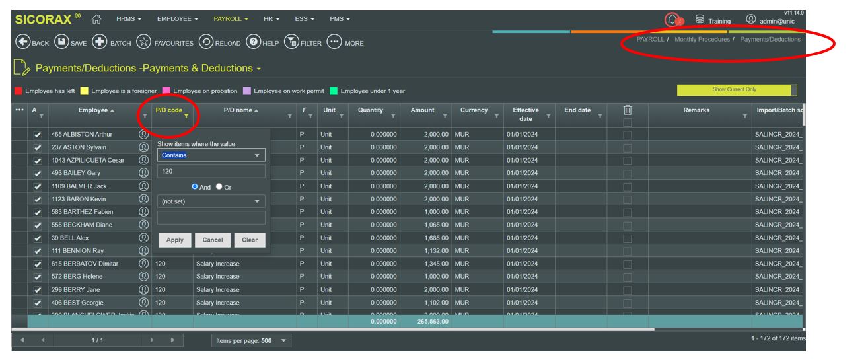Viewport: 868px width, 364px height.
Task: Click the Save disk icon
Action: pos(61,42)
